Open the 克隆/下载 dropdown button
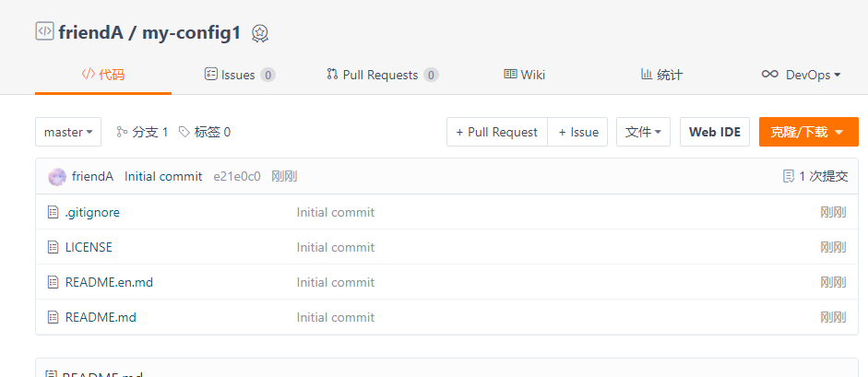This screenshot has width=868, height=377. pyautogui.click(x=809, y=132)
